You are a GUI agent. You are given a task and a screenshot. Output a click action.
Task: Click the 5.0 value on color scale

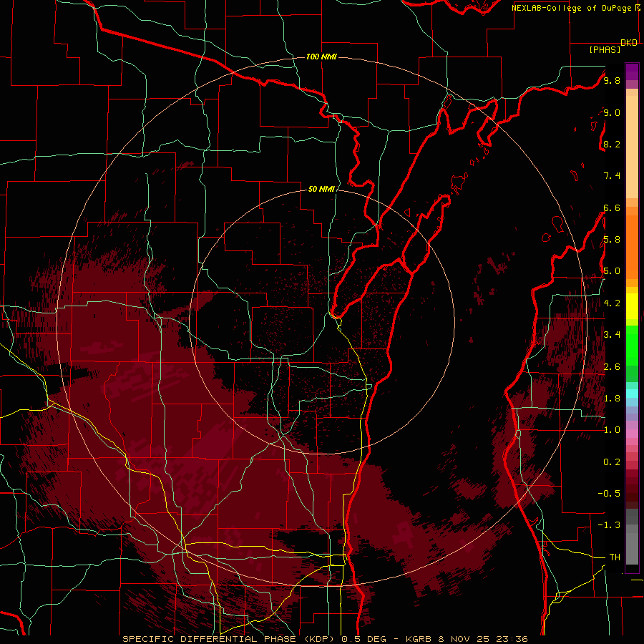pyautogui.click(x=612, y=271)
